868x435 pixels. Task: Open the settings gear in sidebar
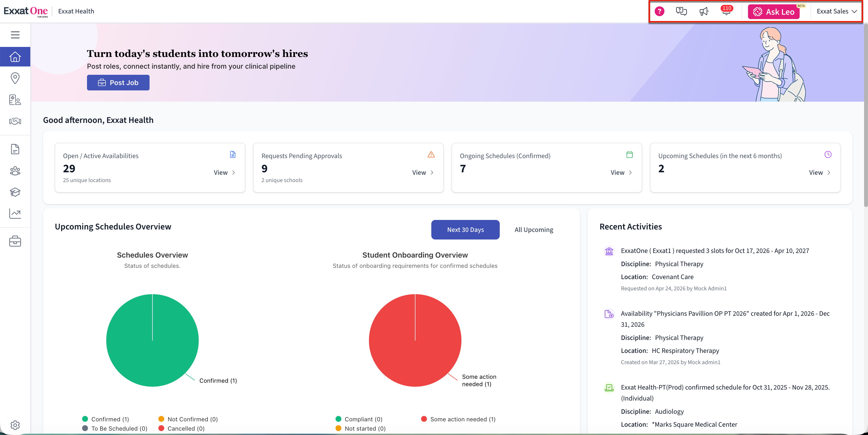click(x=15, y=425)
